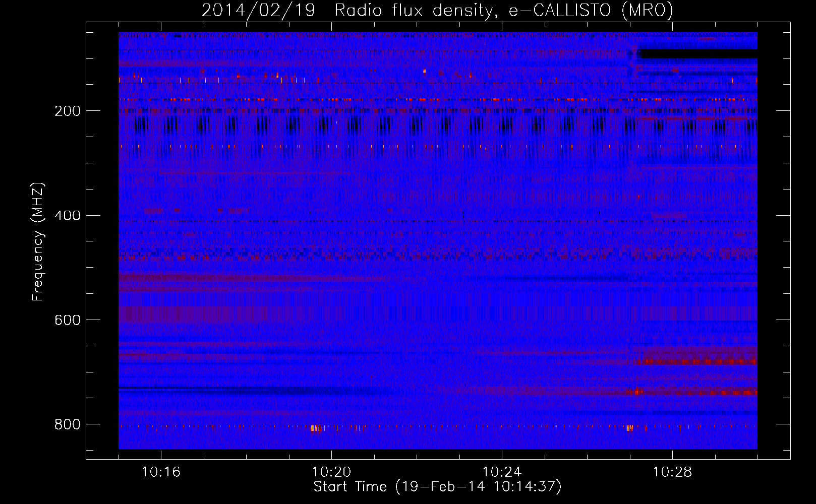Viewport: 816px width, 504px height.
Task: Click the "400" frequency tick label
Action: [x=67, y=216]
